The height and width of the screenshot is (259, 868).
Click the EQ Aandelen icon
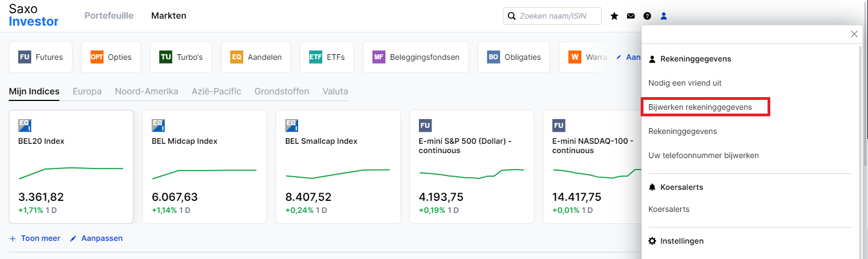coord(237,57)
